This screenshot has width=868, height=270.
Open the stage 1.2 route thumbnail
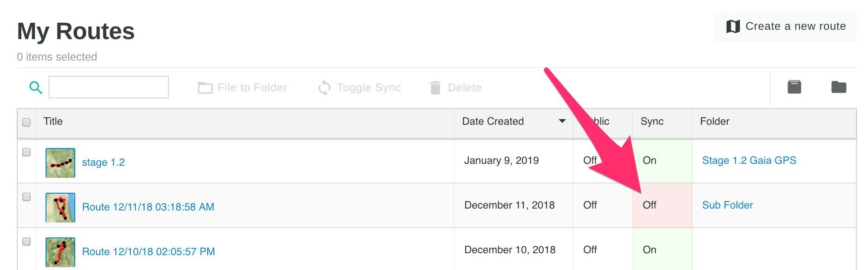[x=60, y=162]
